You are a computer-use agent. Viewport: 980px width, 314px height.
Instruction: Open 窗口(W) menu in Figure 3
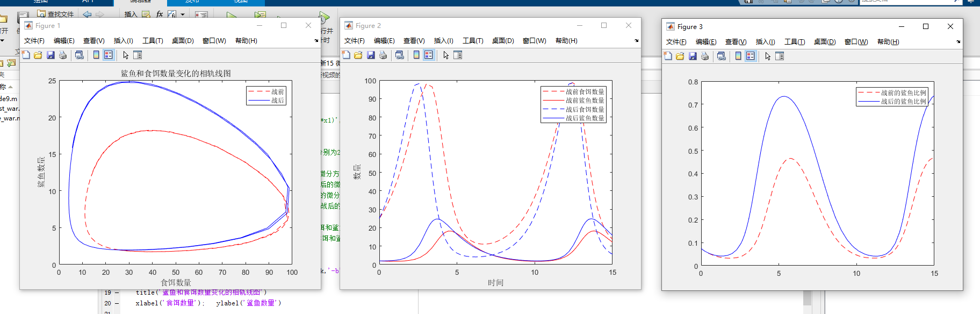[x=856, y=42]
